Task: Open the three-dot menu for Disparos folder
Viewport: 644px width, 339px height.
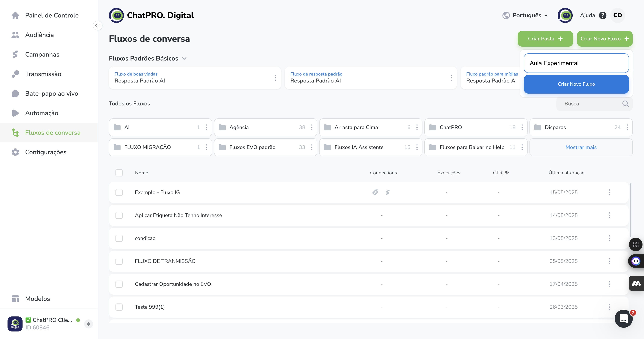Action: [627, 127]
